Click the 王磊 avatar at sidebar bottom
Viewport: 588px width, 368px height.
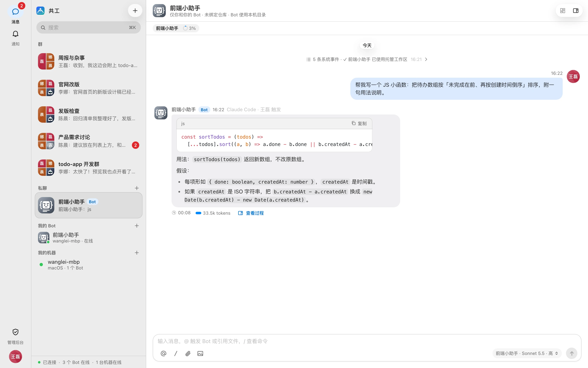[x=15, y=356]
